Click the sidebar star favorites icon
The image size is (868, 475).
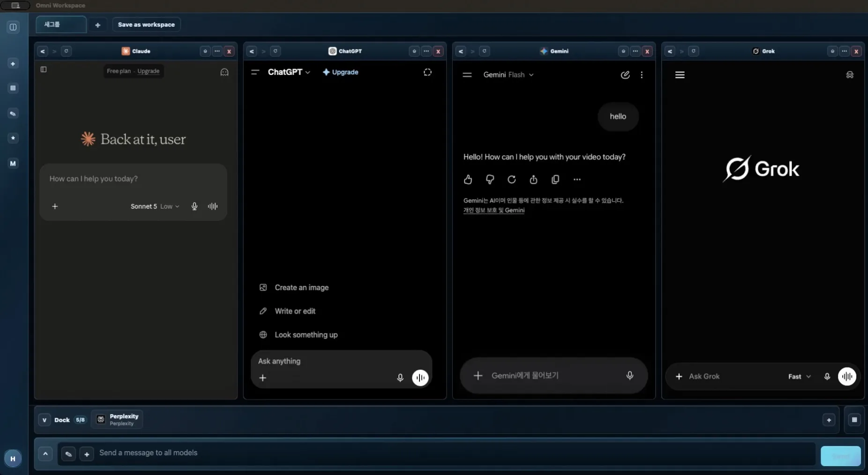tap(13, 138)
